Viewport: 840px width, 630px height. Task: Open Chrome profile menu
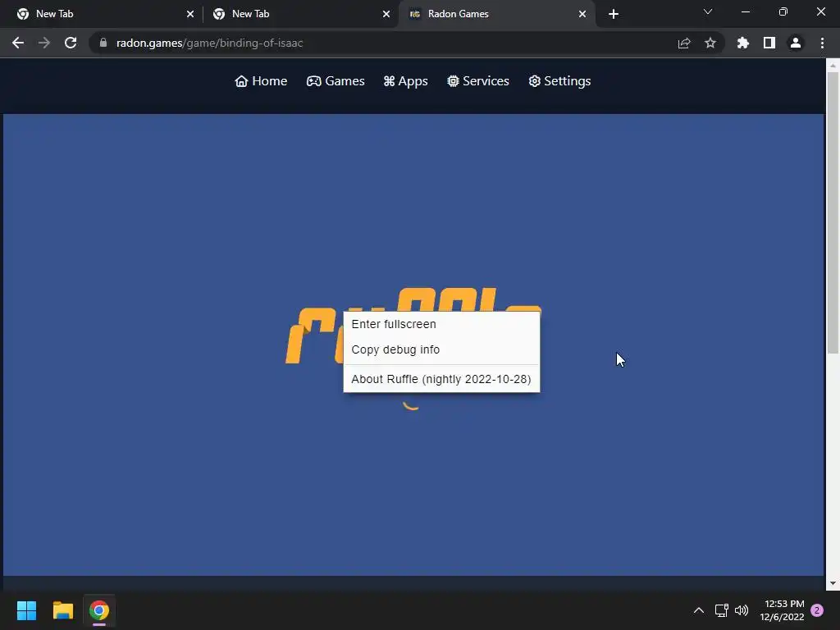pos(796,43)
